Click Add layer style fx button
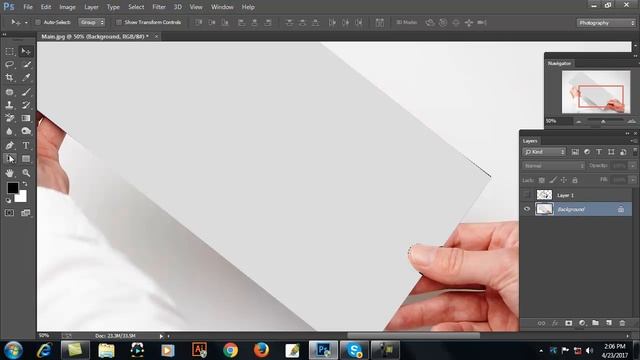Image resolution: width=640 pixels, height=360 pixels. click(x=555, y=323)
